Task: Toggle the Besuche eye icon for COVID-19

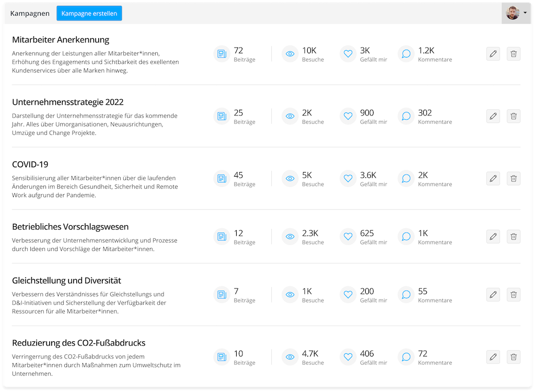Action: click(x=290, y=178)
